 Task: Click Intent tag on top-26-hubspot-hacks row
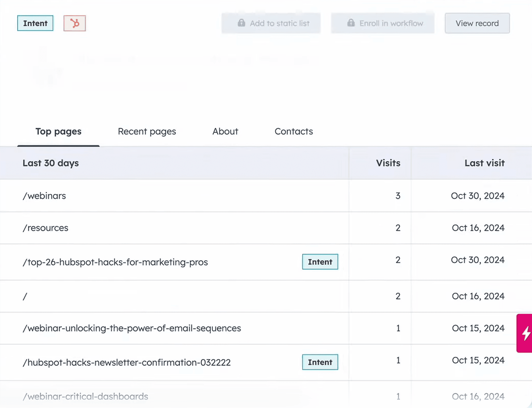(320, 262)
